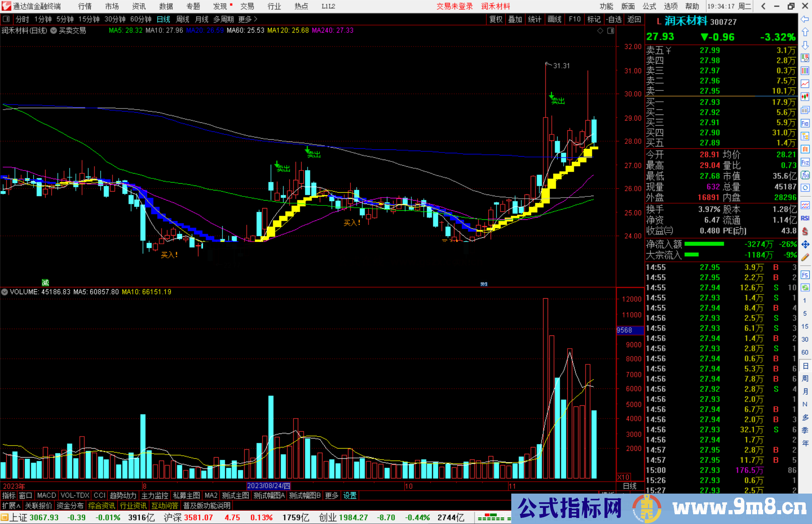The image size is (812, 524).
Task: Click the circle icon in sidebar
Action: point(805,188)
